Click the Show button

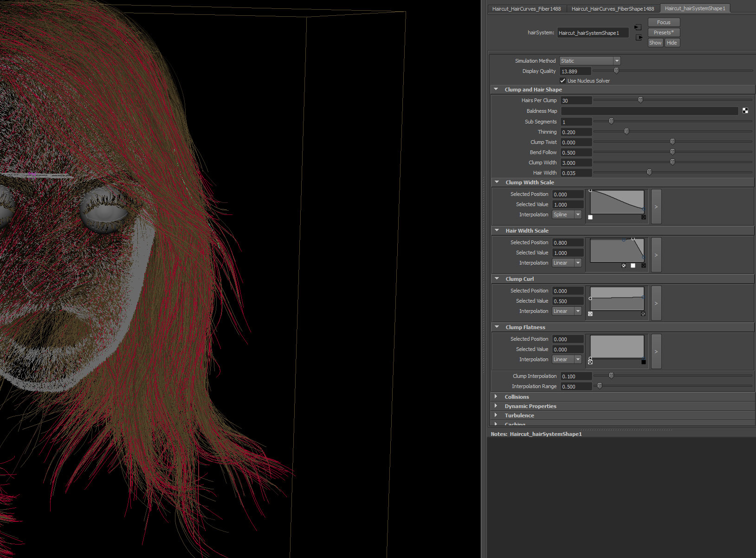[655, 43]
